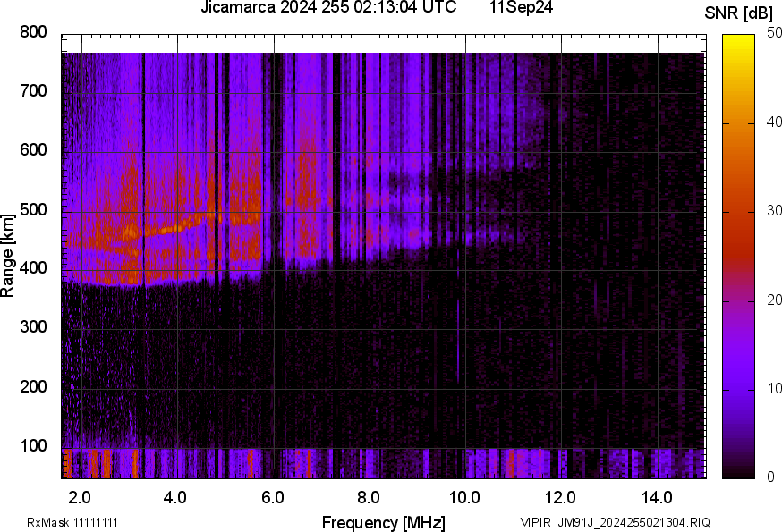Click the 100 range tick label
This screenshot has height=532, width=782.
tap(33, 445)
